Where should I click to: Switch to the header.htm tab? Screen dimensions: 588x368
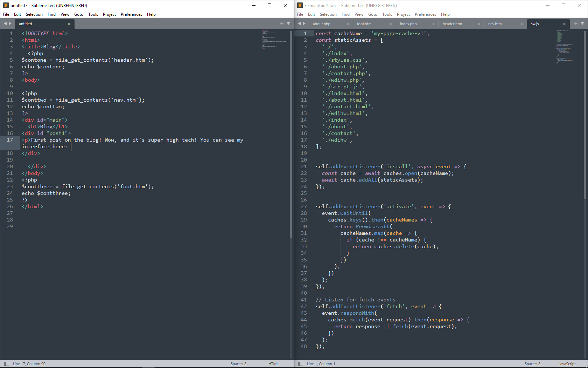point(452,23)
